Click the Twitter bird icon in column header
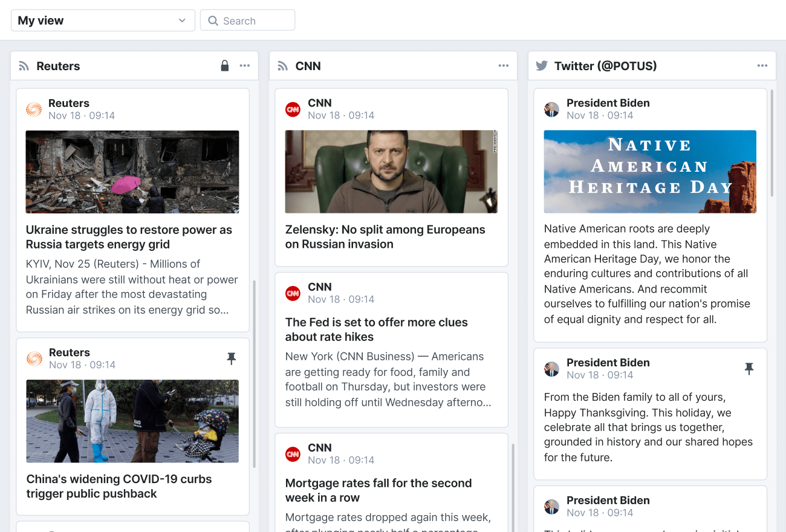This screenshot has width=786, height=532. coord(542,66)
